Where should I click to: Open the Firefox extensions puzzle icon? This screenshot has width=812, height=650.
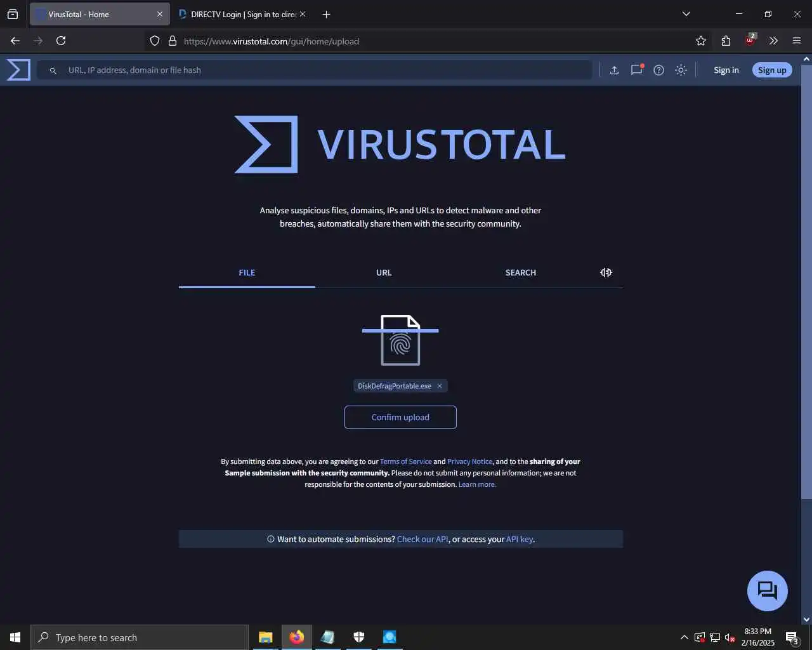point(726,41)
